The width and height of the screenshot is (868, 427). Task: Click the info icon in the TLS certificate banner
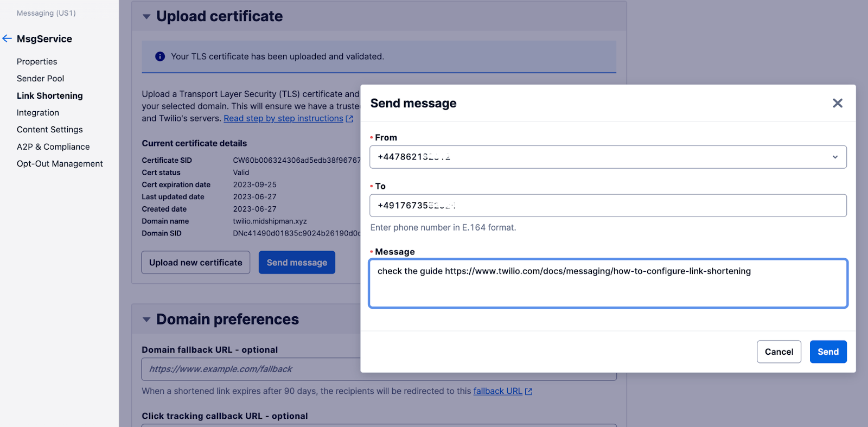159,56
